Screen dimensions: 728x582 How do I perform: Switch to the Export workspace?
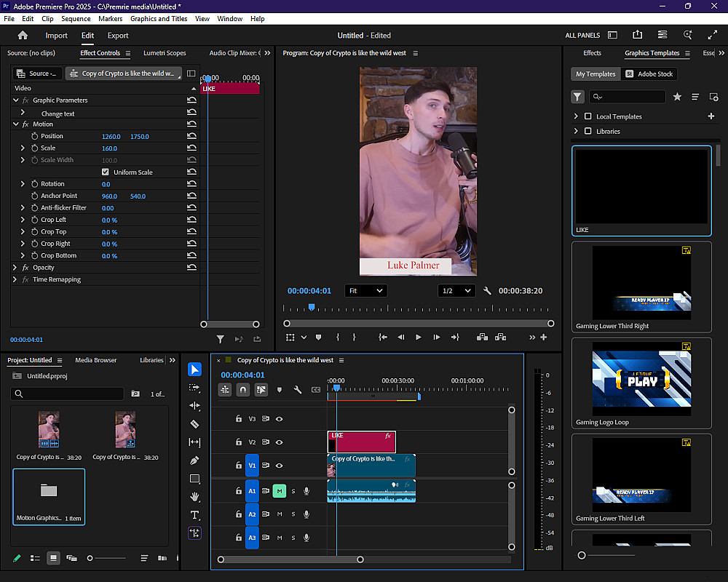pos(118,36)
